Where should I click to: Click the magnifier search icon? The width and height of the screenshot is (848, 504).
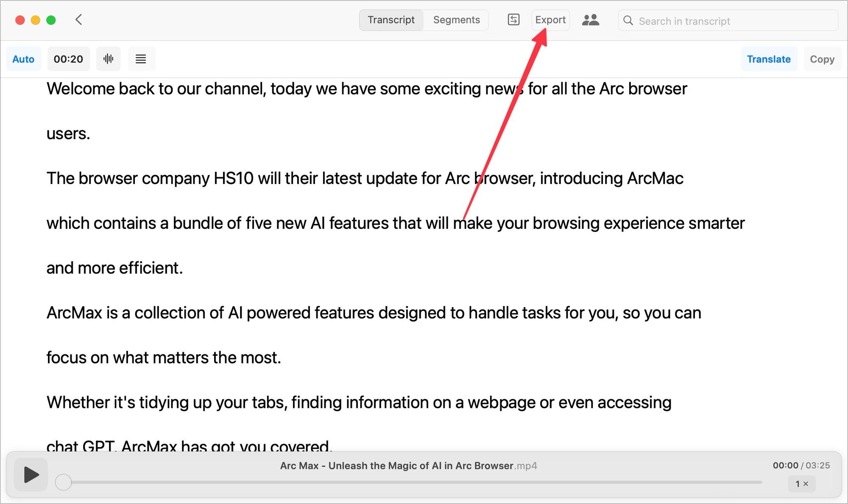tap(628, 21)
